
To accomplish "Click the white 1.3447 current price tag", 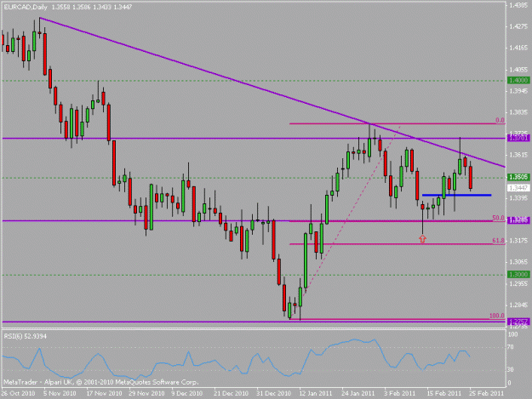I will (518, 188).
